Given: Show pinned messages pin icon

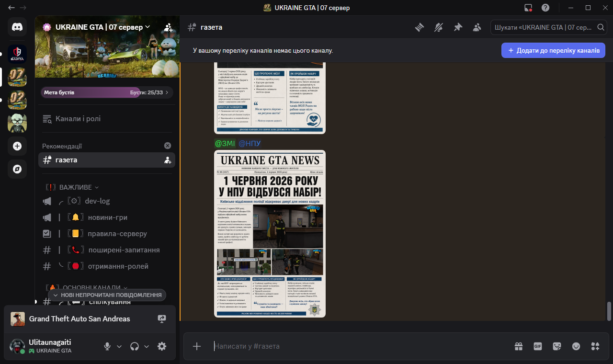Looking at the screenshot, I should pyautogui.click(x=458, y=27).
